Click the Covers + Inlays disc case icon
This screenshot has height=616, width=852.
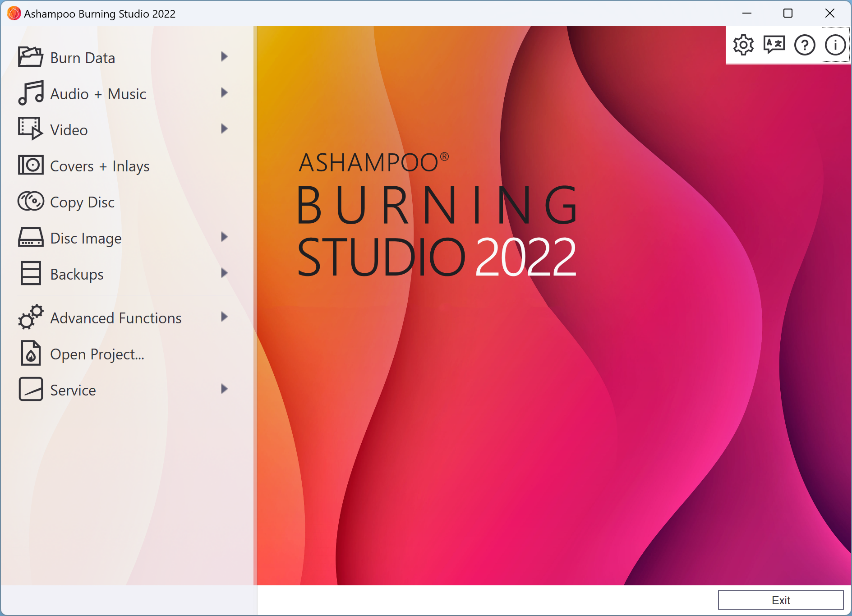tap(31, 165)
